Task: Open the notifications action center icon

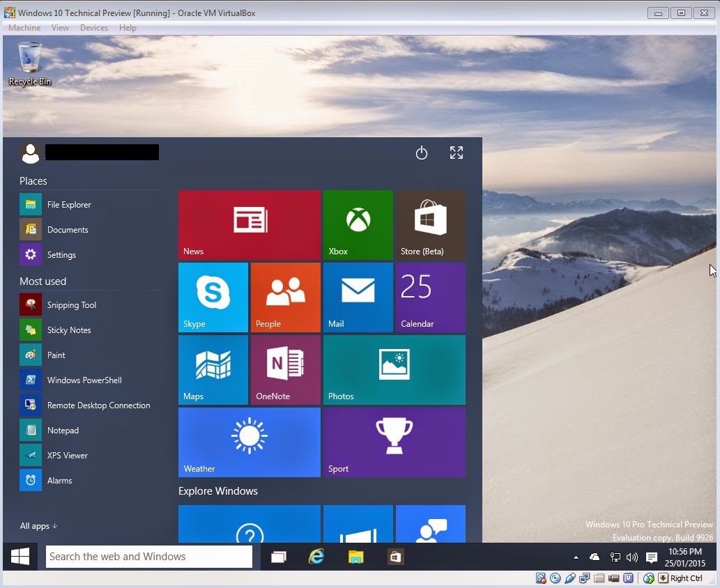Action: click(x=651, y=557)
